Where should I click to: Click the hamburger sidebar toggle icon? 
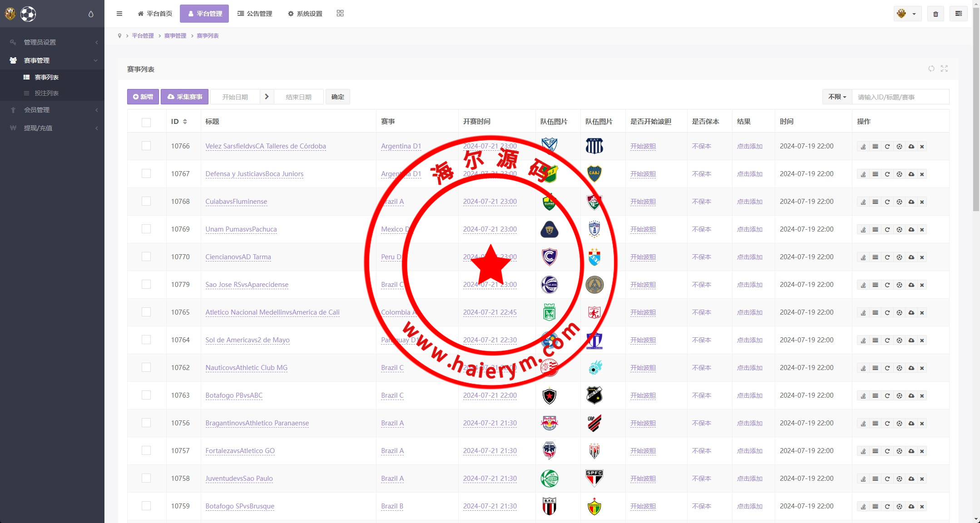click(x=119, y=14)
